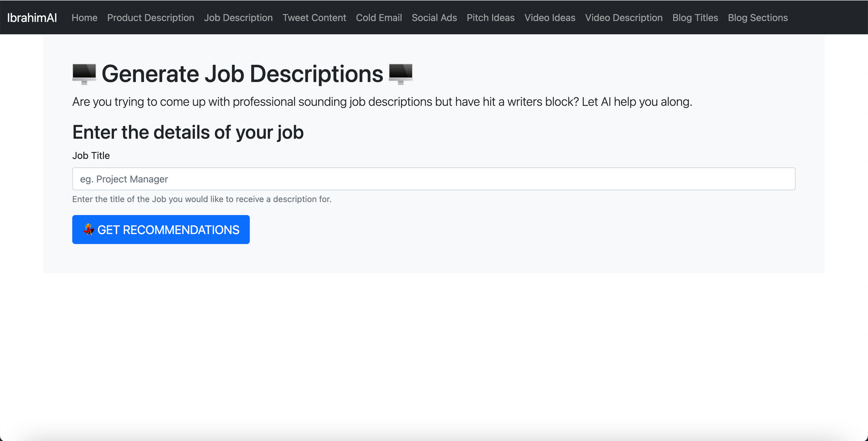This screenshot has height=441, width=868.
Task: Click the dancer emoji on the recommendations button
Action: tap(89, 229)
